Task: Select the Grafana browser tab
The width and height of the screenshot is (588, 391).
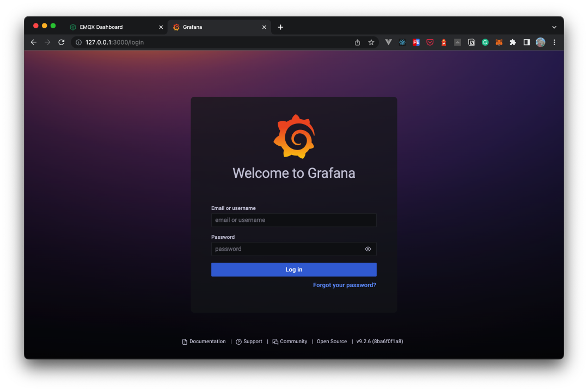Action: click(x=219, y=27)
